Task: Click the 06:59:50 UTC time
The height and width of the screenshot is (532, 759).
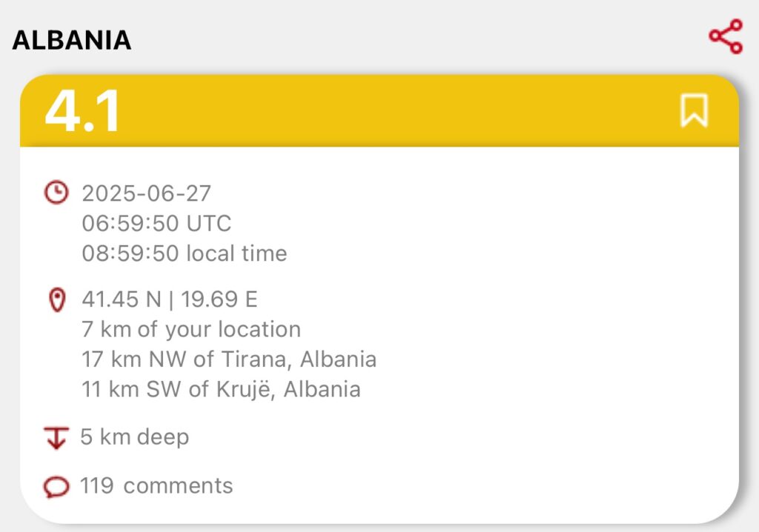Action: point(156,224)
